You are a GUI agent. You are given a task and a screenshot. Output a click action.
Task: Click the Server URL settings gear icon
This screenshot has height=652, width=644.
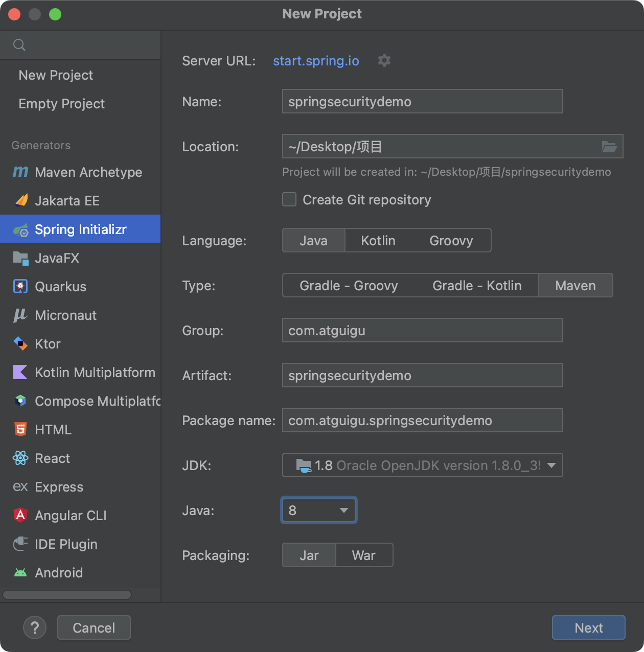(384, 61)
